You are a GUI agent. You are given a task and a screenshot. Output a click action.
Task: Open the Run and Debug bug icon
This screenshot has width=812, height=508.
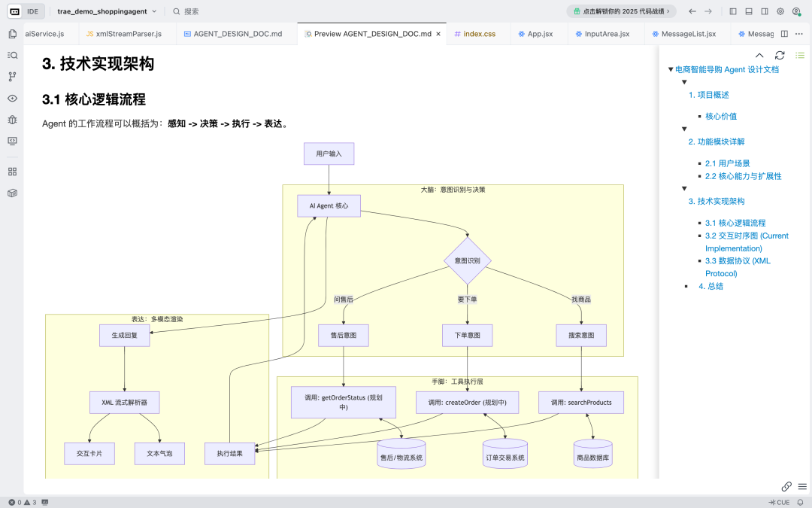(x=11, y=119)
